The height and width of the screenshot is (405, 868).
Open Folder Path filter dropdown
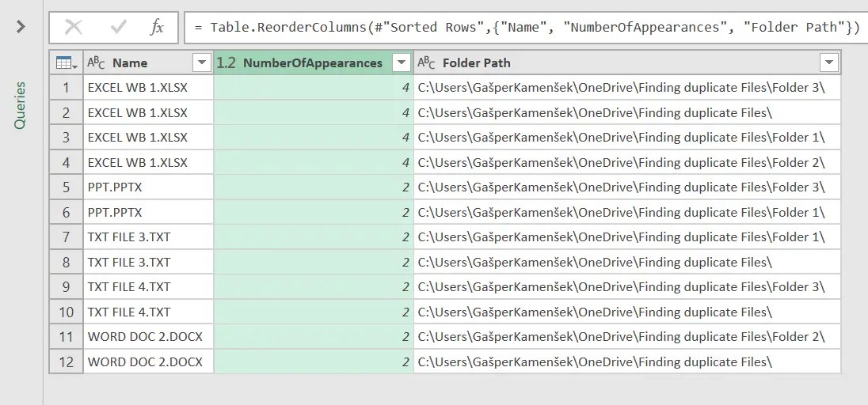click(x=829, y=63)
